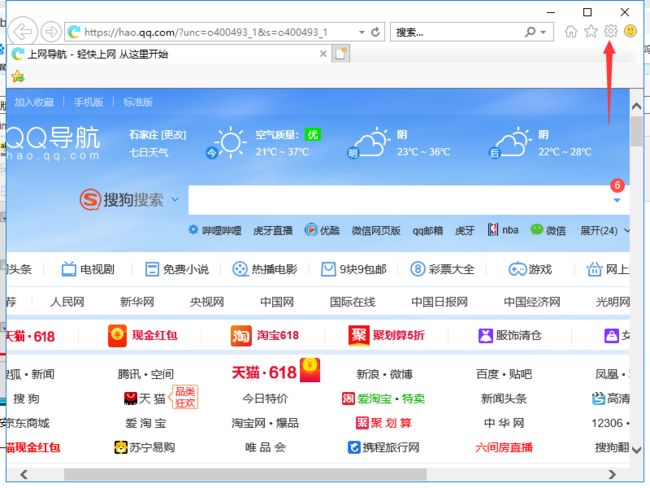
Task: Change city via 石家庄 [更改]
Action: [158, 135]
